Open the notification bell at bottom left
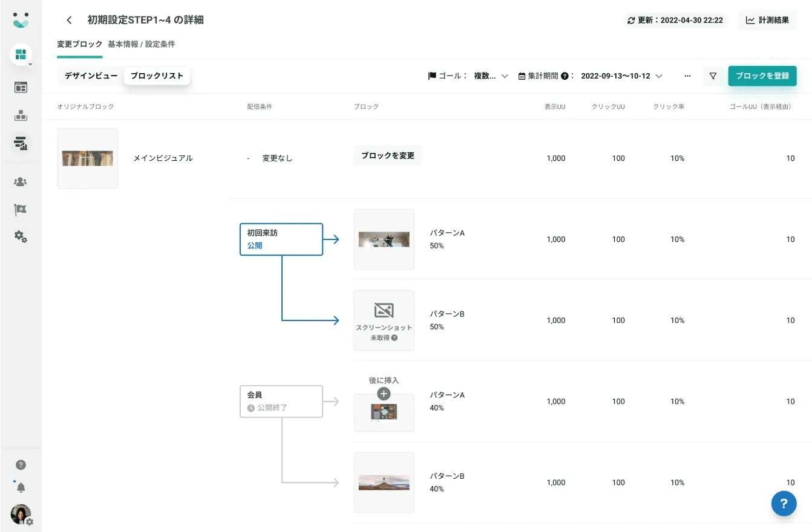Image resolution: width=812 pixels, height=532 pixels. tap(21, 486)
